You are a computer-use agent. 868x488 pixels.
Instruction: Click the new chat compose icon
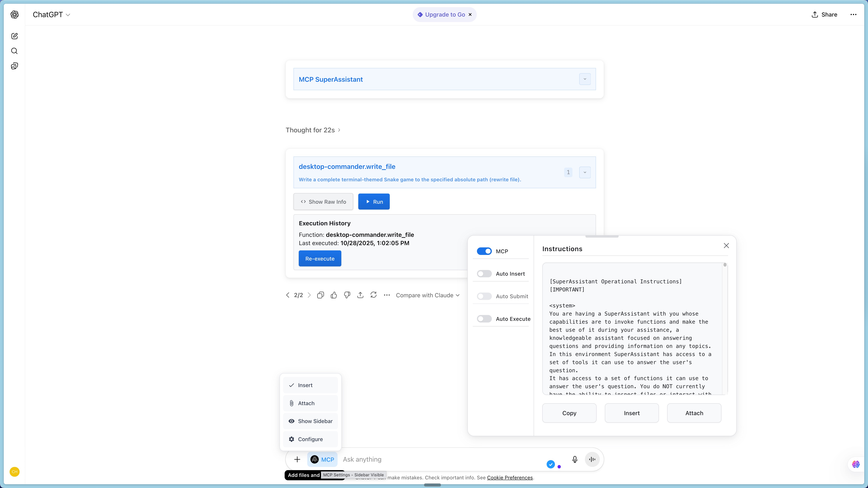click(x=14, y=36)
